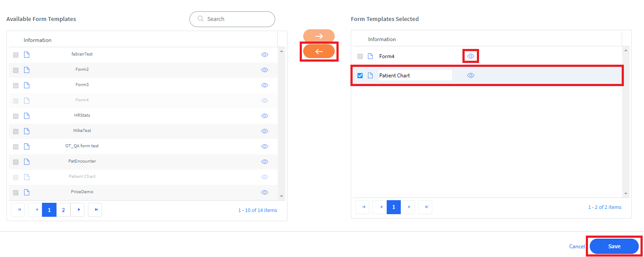Click the document icon beside Form2
The height and width of the screenshot is (257, 644).
(27, 70)
